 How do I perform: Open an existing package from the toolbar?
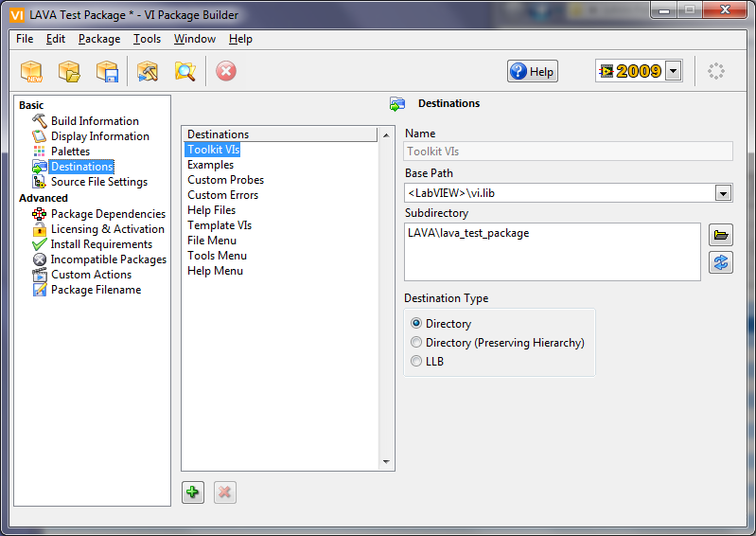coord(69,71)
